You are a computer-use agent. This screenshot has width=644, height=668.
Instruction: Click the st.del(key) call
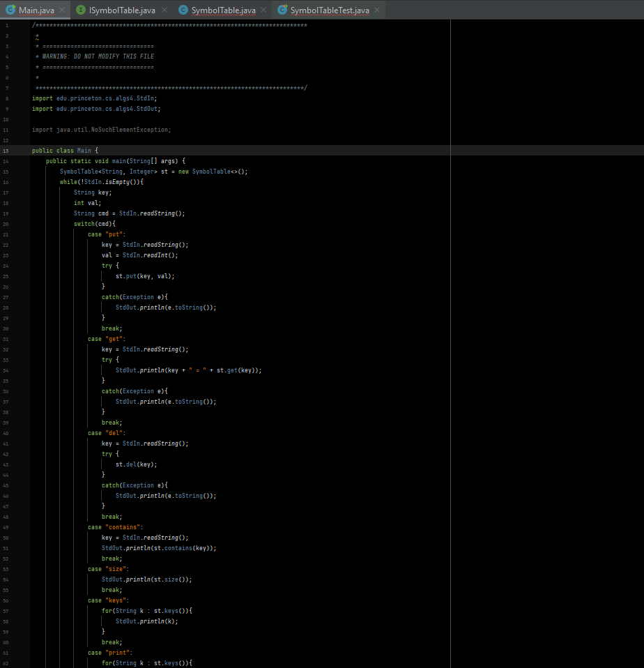(x=137, y=464)
